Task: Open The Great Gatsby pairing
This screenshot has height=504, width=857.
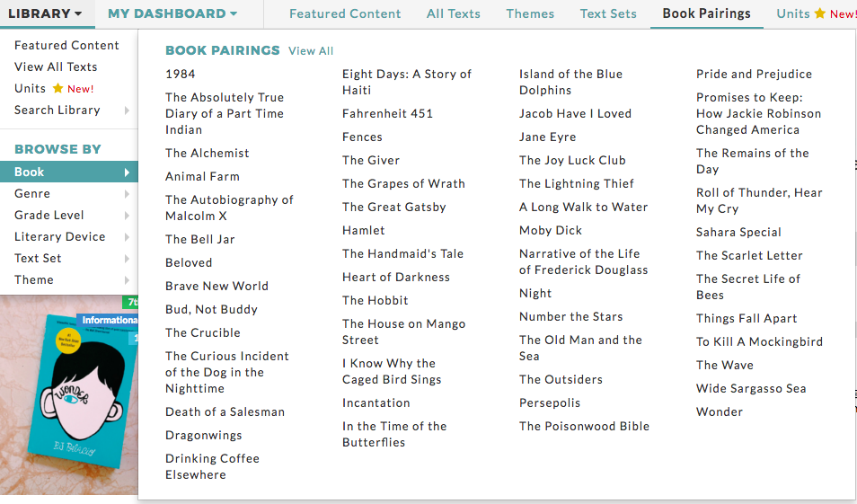Action: (x=394, y=208)
